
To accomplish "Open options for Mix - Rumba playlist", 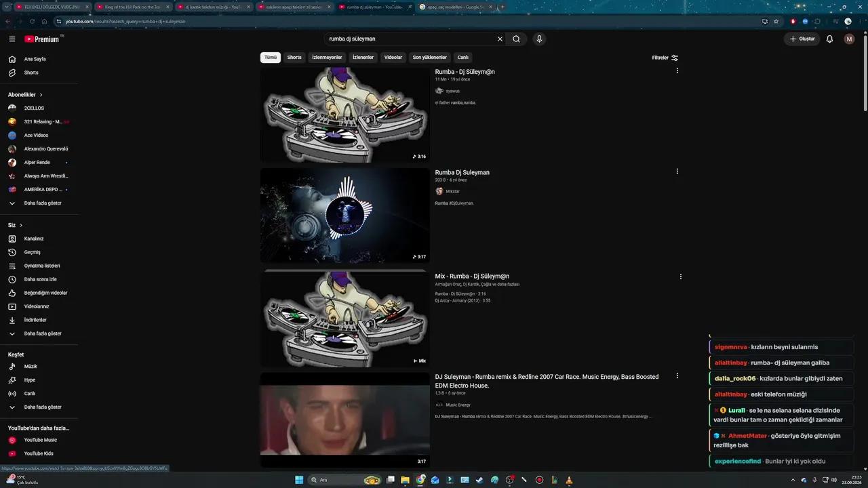I will [x=681, y=277].
